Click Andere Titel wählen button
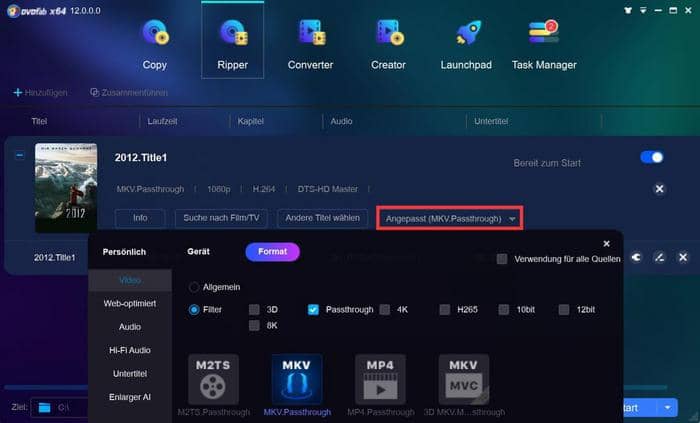 [322, 218]
